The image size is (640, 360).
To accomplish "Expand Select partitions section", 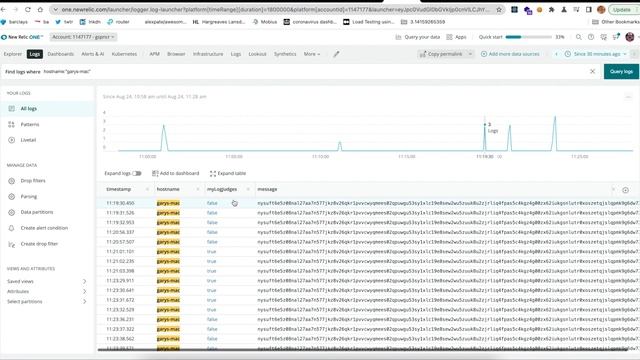I will click(x=47, y=302).
